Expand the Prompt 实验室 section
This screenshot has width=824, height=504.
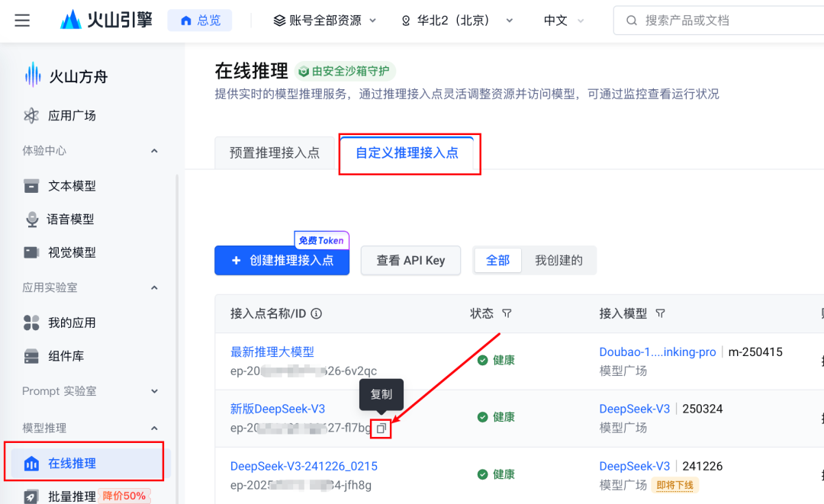(154, 391)
